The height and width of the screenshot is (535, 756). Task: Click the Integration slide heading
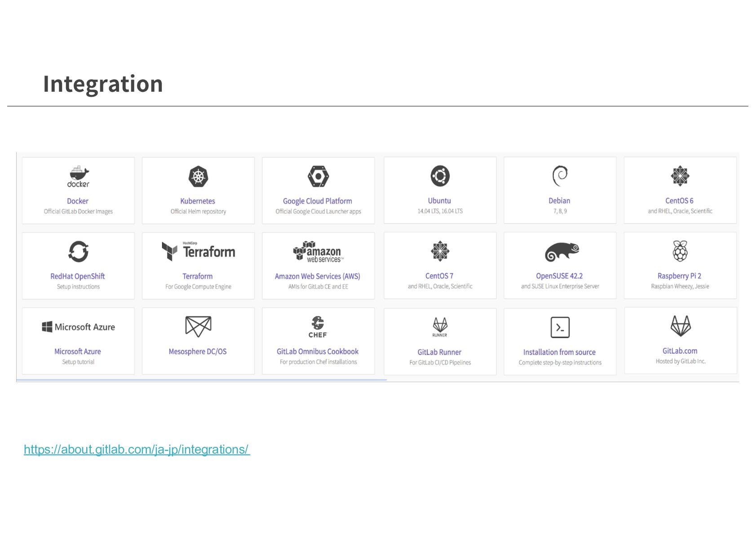coord(103,84)
